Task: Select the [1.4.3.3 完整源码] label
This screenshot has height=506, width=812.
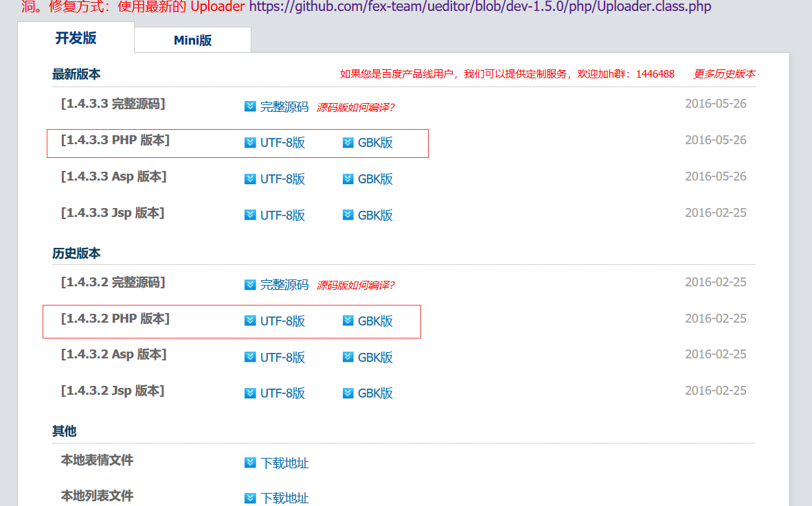Action: pos(113,104)
